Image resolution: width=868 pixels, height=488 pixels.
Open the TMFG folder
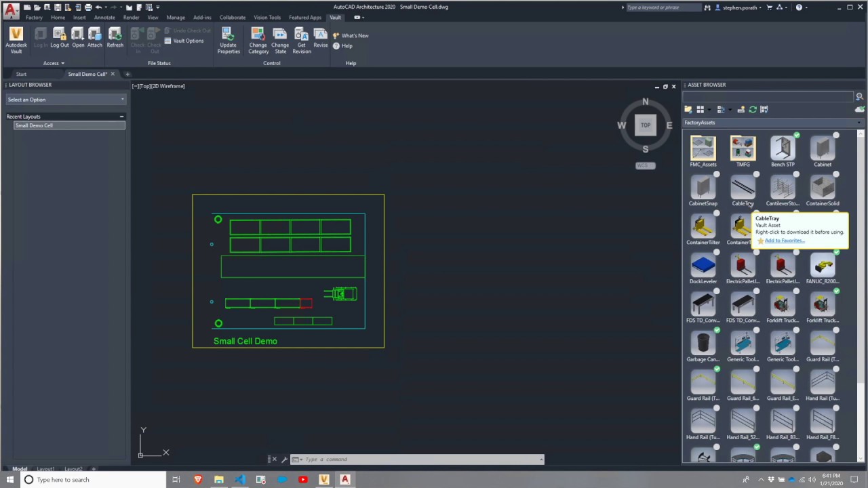click(x=743, y=151)
